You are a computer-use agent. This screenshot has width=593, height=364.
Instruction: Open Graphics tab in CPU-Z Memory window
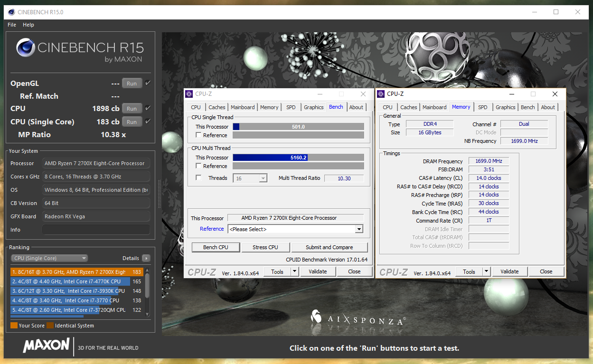pos(506,107)
